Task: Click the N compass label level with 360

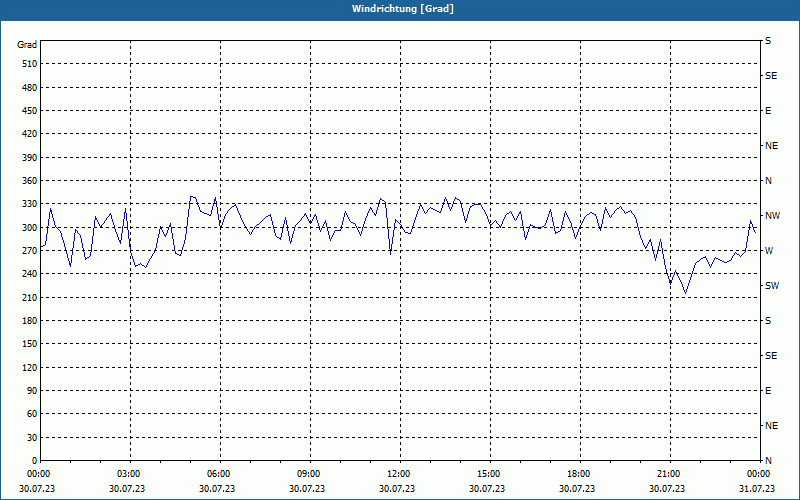Action: click(768, 181)
